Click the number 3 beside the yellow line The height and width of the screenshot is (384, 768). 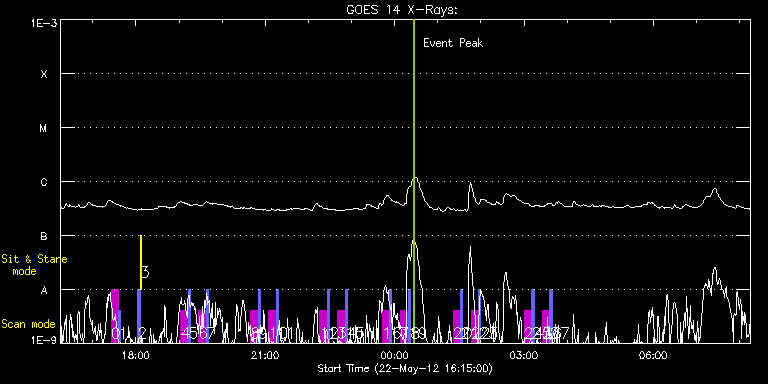pyautogui.click(x=145, y=272)
